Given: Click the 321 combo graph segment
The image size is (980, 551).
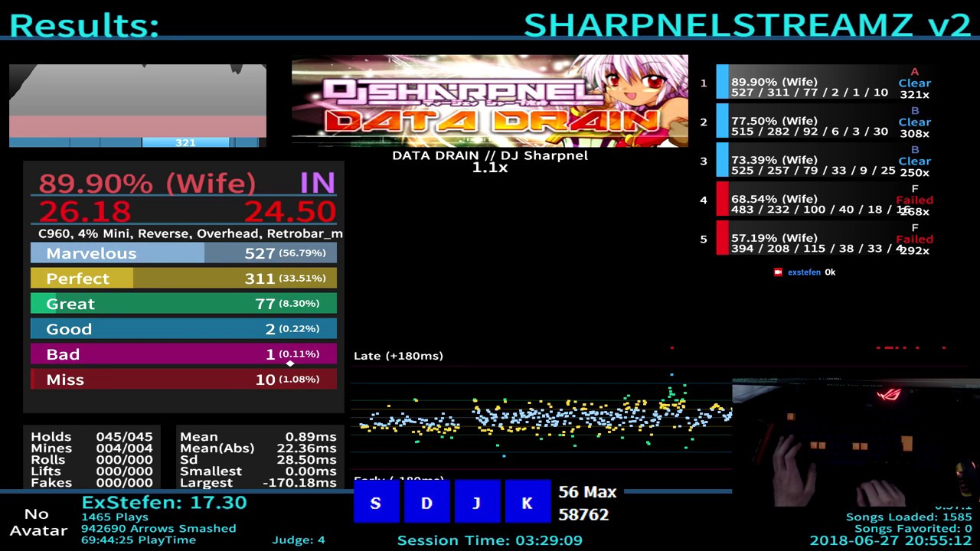Looking at the screenshot, I should (185, 142).
